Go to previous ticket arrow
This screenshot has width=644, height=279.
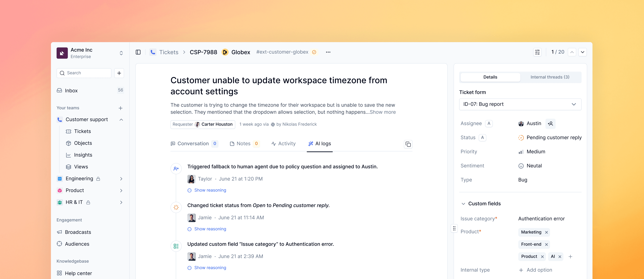coord(572,52)
